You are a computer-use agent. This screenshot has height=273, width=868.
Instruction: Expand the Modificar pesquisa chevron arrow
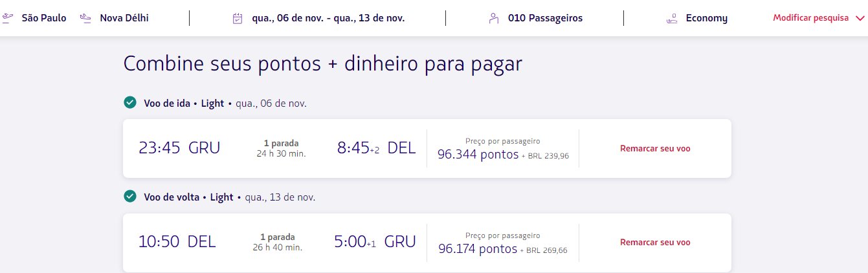(x=860, y=18)
